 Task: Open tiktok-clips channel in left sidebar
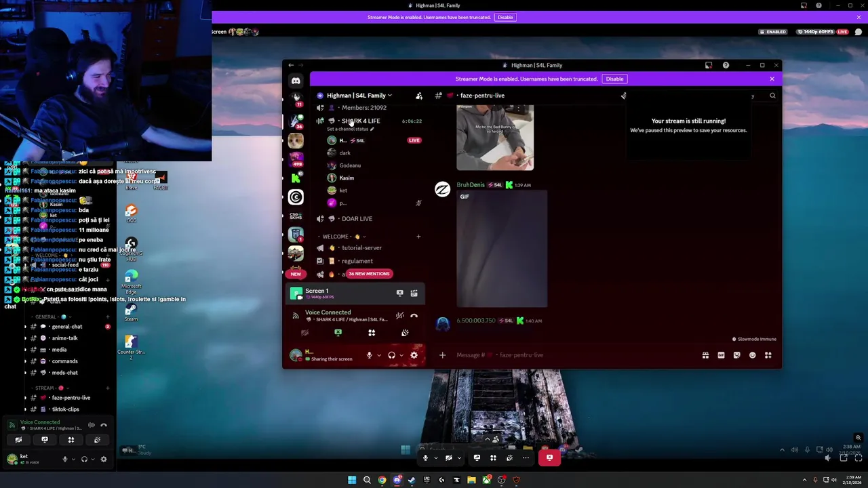[66, 409]
